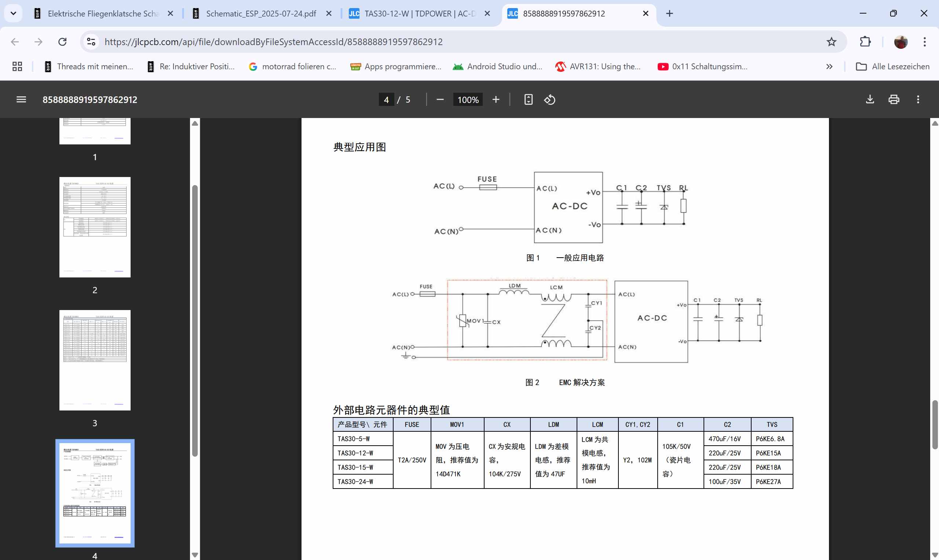Open Apps programmiere bookmark
This screenshot has height=560, width=939.
tap(396, 66)
